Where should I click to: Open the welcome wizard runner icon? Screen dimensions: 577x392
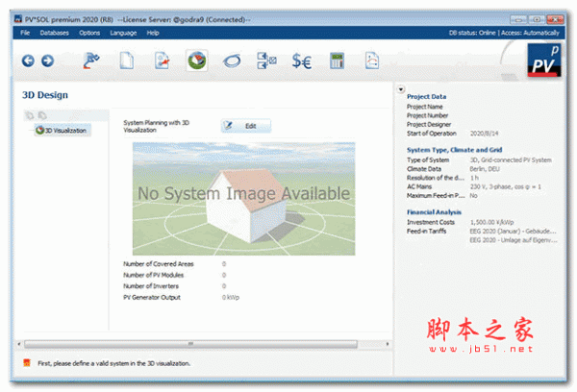click(91, 61)
